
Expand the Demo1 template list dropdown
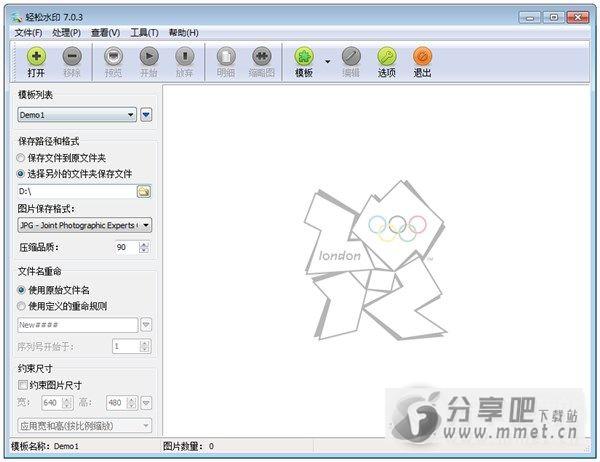pos(77,115)
